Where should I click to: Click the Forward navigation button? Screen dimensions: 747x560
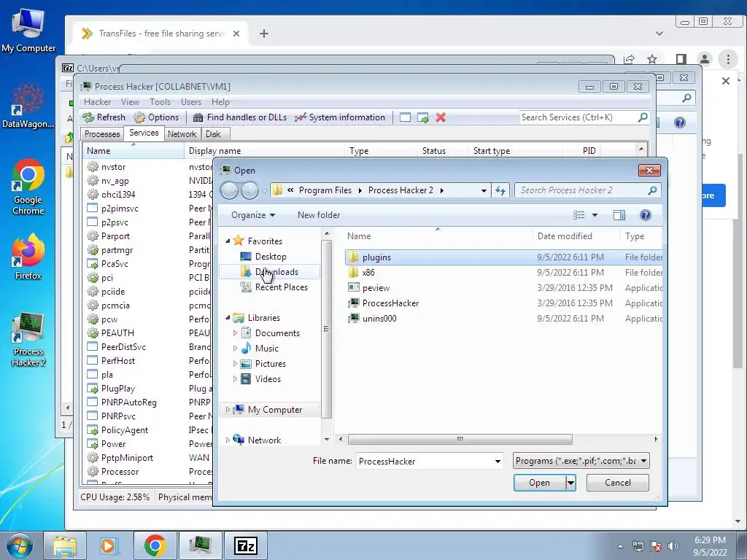[249, 190]
